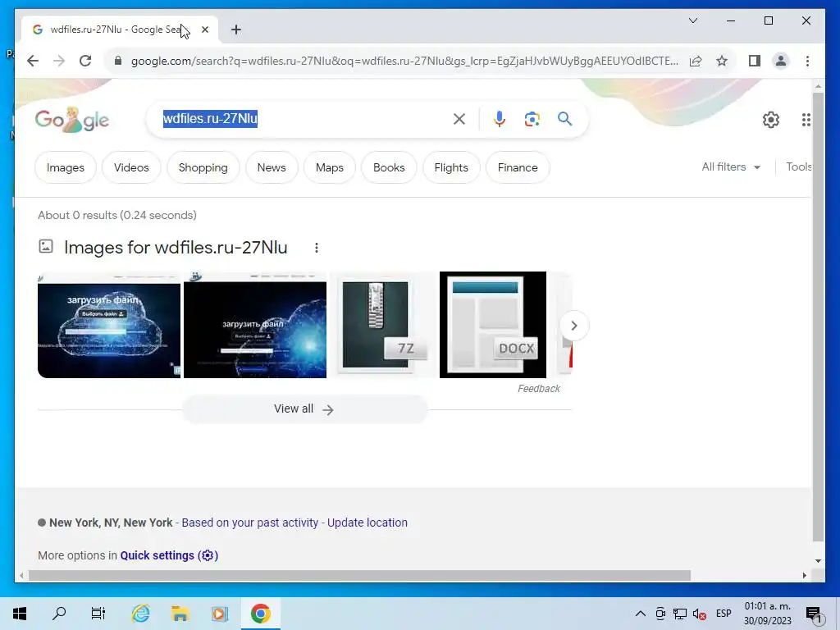Image resolution: width=840 pixels, height=630 pixels.
Task: Click Images for wdfiles.ru-27Nlu heading
Action: [x=176, y=248]
